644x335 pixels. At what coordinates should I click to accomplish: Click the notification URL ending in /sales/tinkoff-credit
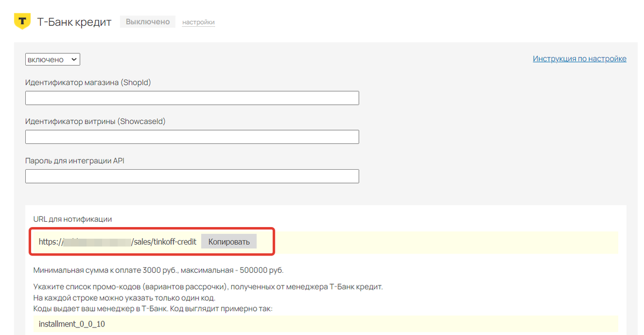(117, 242)
